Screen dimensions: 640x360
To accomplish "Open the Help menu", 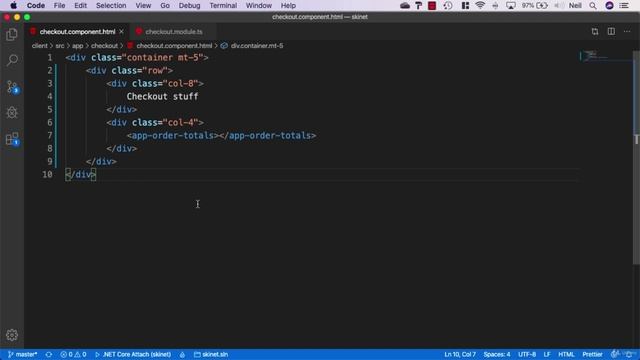I will click(288, 5).
